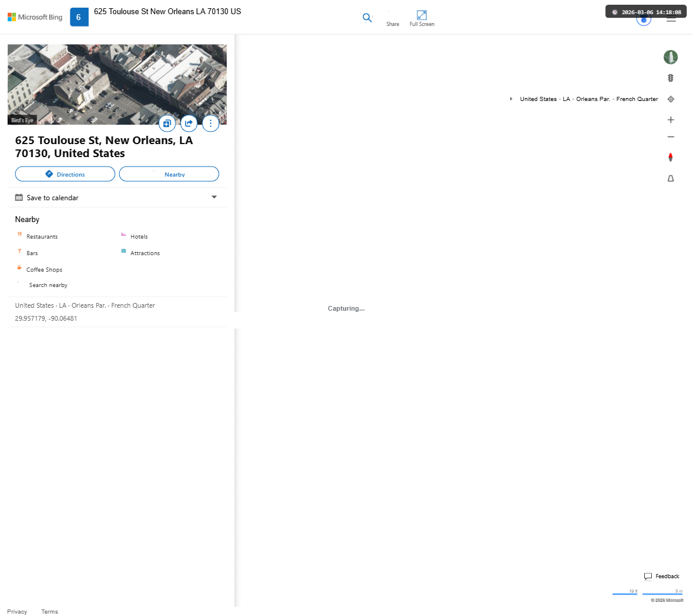Click Search nearby
The image size is (692, 616).
48,285
